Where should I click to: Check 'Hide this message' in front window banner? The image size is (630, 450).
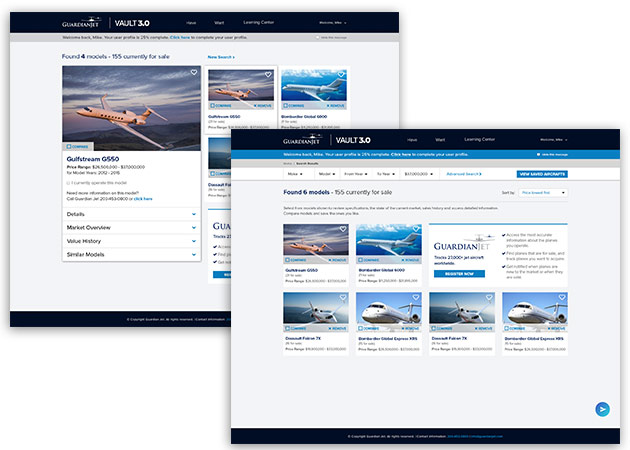(538, 155)
